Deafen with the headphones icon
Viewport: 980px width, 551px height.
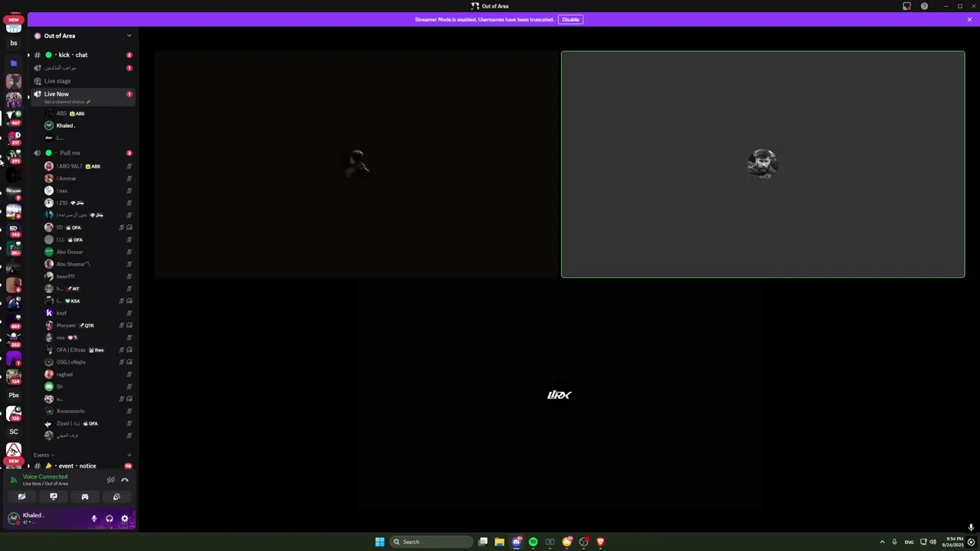[109, 519]
